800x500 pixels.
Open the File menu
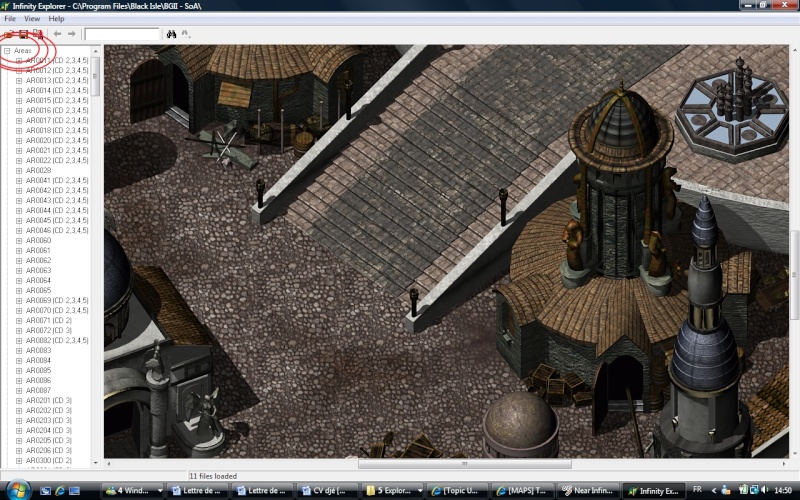click(10, 19)
